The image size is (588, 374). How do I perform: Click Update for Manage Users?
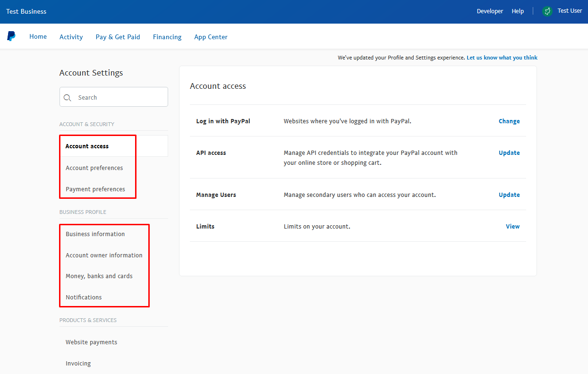tap(509, 195)
